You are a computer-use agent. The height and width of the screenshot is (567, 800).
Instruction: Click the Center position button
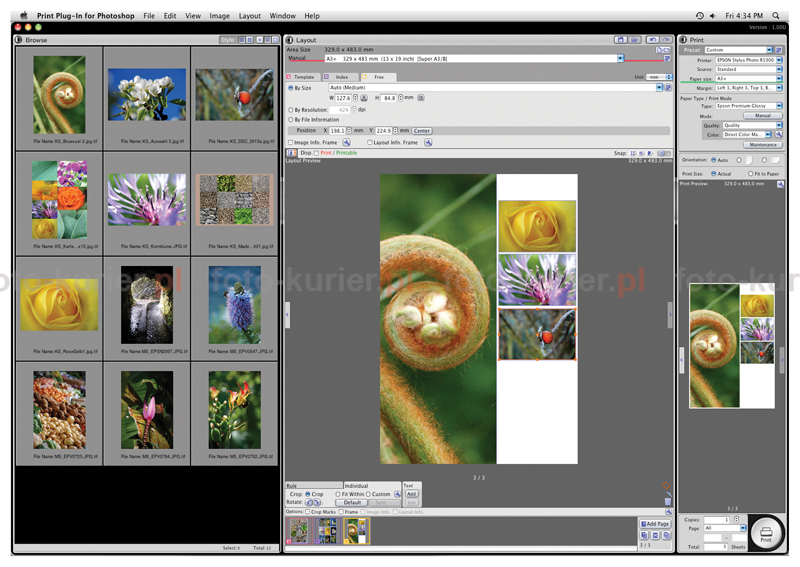[x=422, y=131]
